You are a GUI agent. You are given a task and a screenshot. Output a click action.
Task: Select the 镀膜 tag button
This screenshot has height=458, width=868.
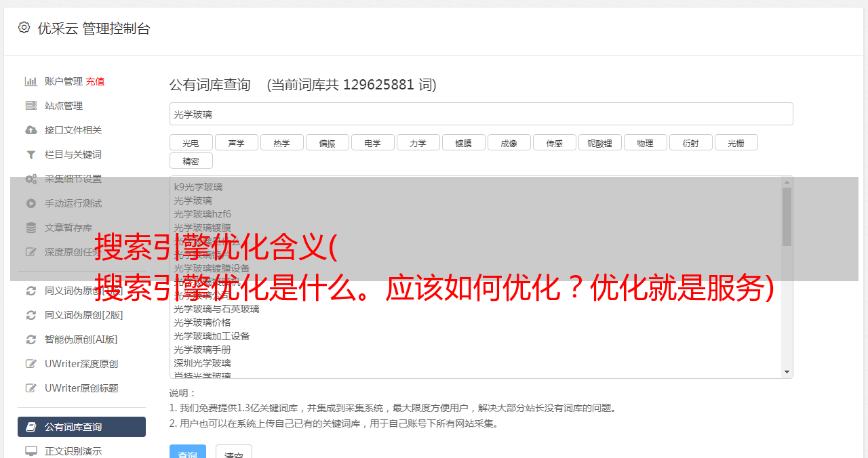coord(463,142)
